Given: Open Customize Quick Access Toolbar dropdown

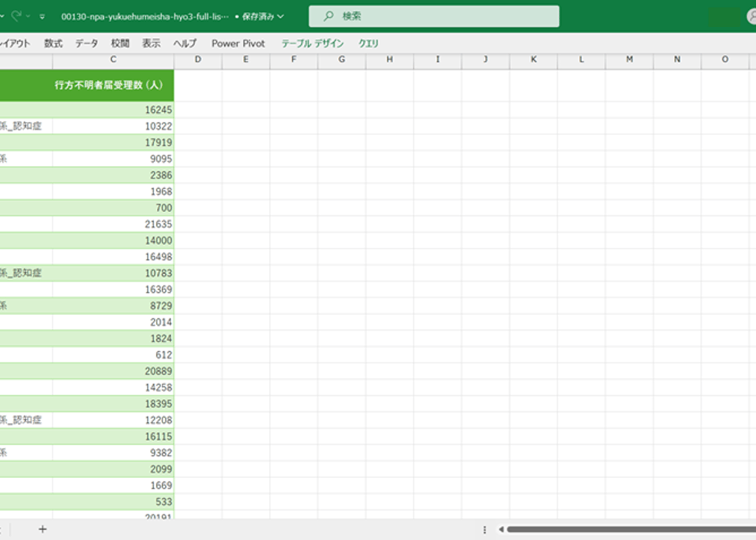Looking at the screenshot, I should click(43, 16).
